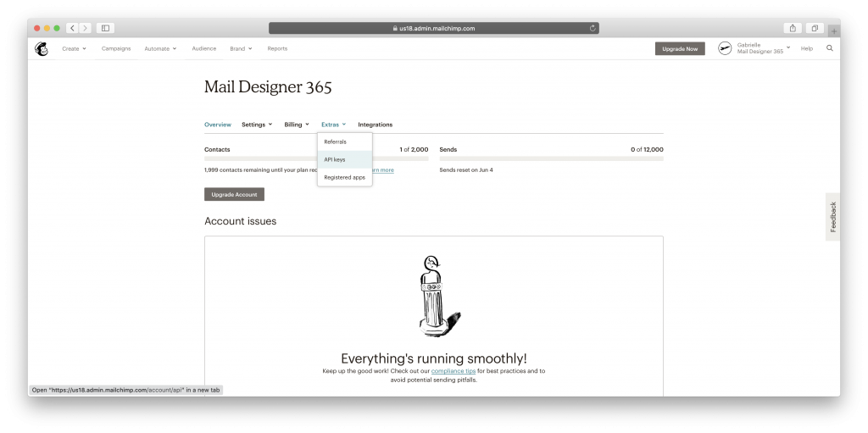The image size is (868, 433).
Task: Collapse the Extras dropdown
Action: click(333, 125)
